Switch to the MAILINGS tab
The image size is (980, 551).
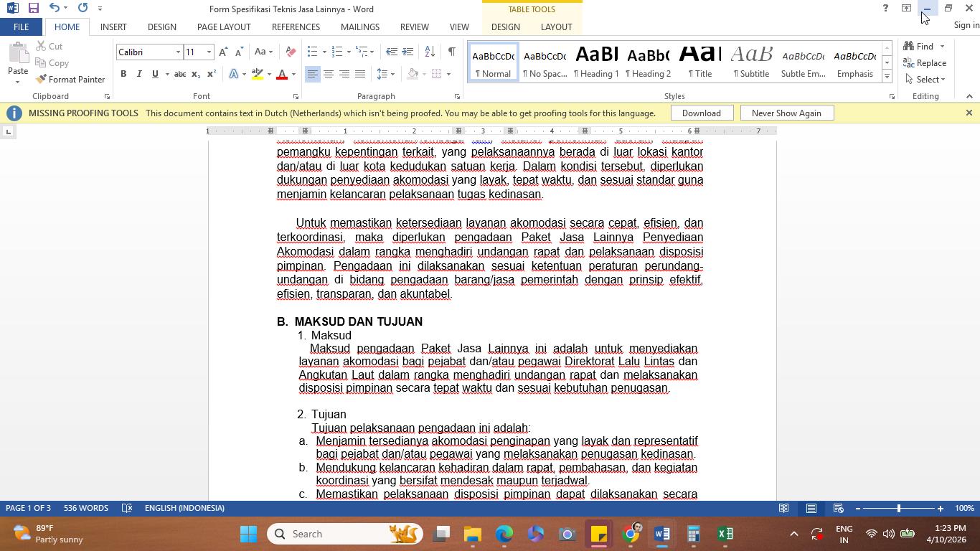pos(360,27)
